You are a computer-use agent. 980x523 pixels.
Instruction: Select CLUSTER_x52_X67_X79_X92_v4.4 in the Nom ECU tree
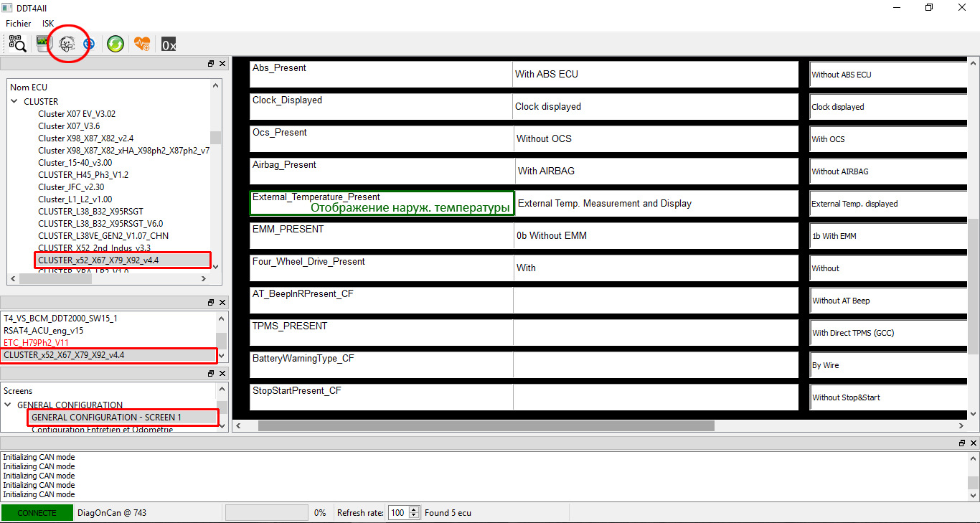coord(98,260)
